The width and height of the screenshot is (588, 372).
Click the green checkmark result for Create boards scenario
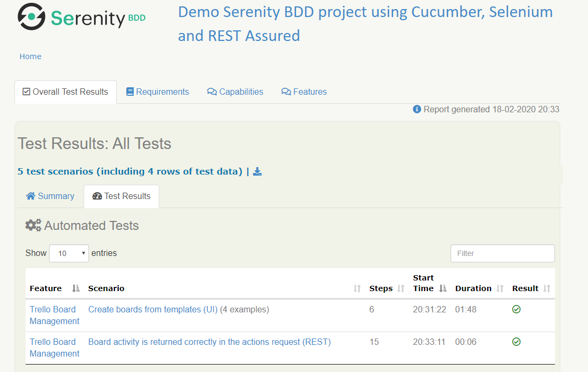[x=516, y=309]
